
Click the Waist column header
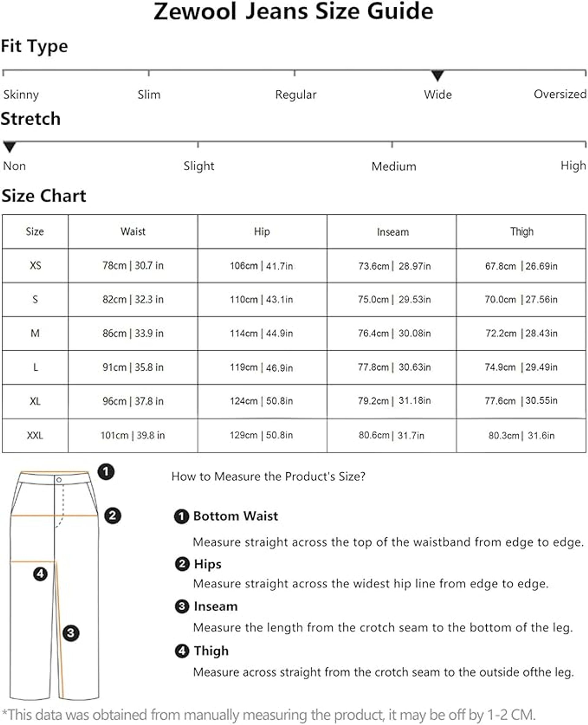click(133, 231)
